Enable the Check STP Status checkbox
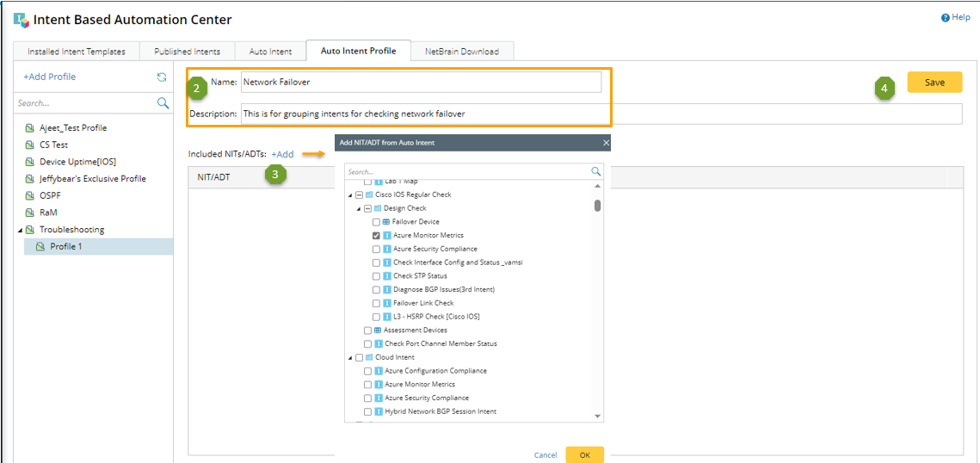 point(377,276)
